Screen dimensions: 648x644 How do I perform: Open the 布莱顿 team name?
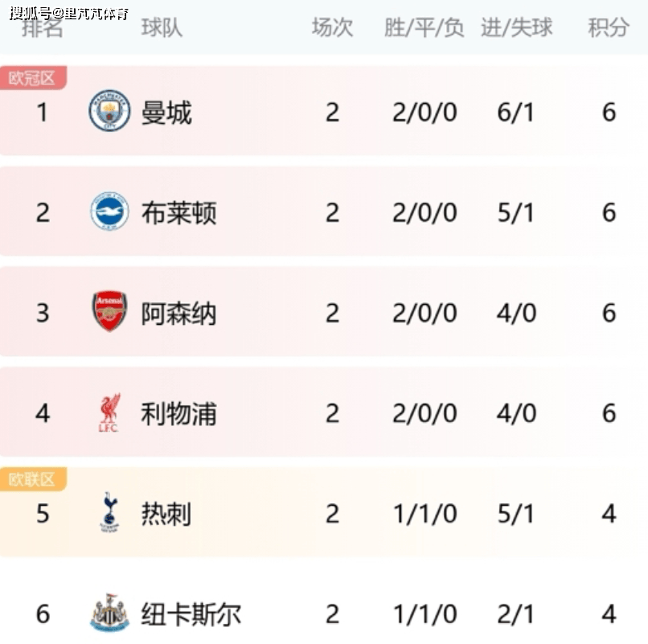pos(179,213)
